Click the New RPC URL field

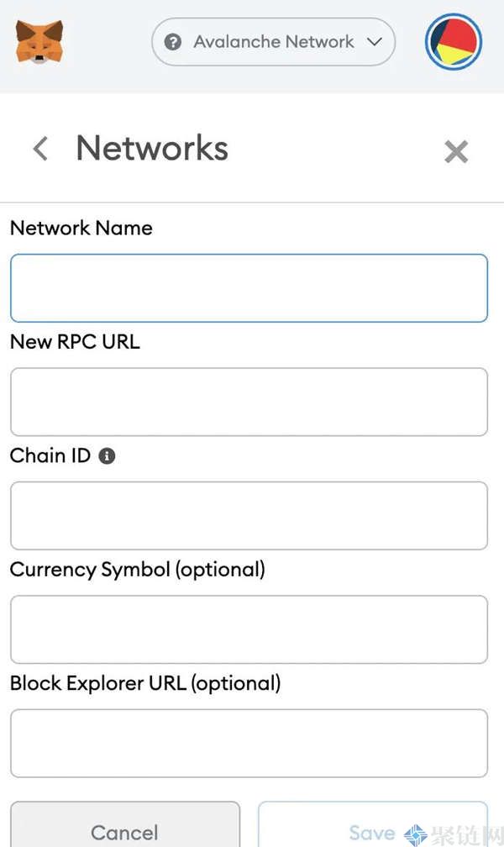tap(249, 402)
